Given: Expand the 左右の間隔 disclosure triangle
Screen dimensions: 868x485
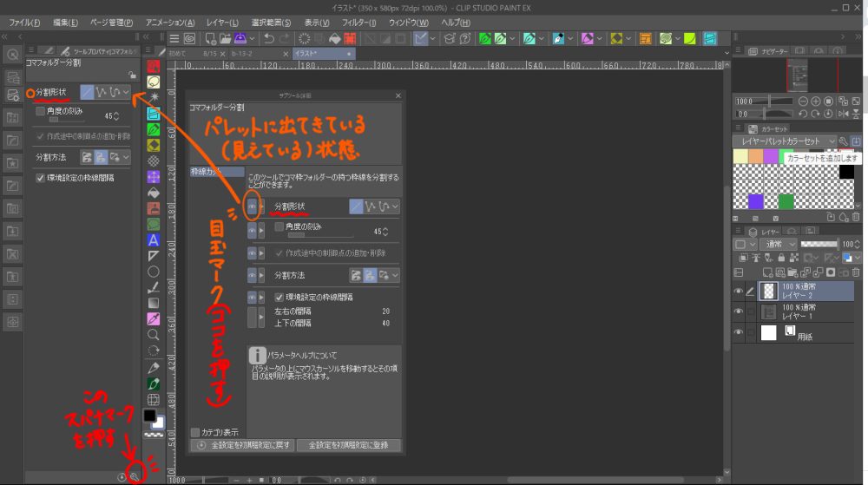Looking at the screenshot, I should coord(261,317).
